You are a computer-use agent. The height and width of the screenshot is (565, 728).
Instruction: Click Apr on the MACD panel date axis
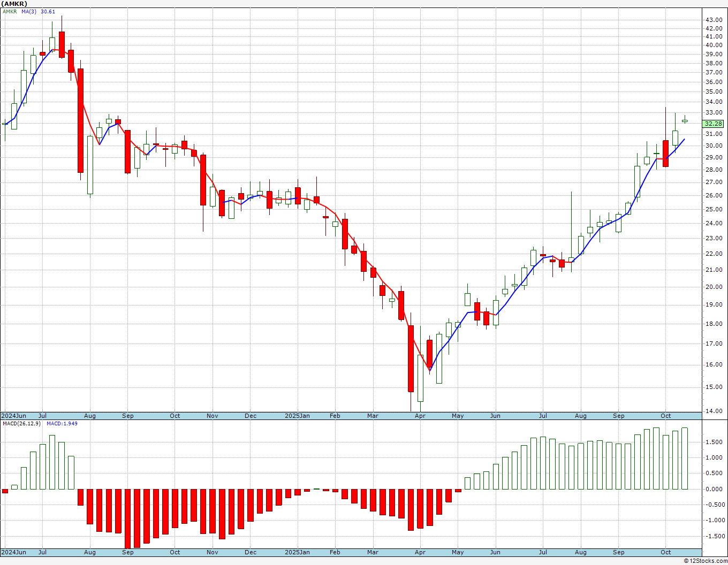coord(420,552)
